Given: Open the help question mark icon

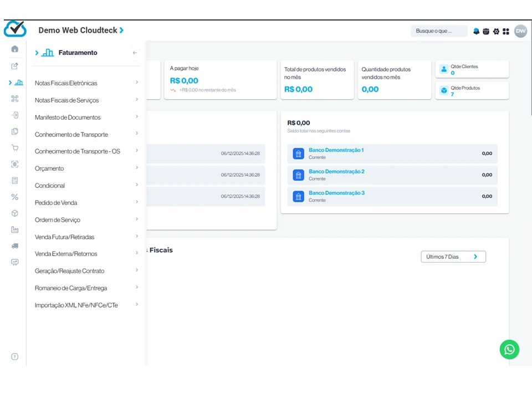Looking at the screenshot, I should tap(15, 356).
